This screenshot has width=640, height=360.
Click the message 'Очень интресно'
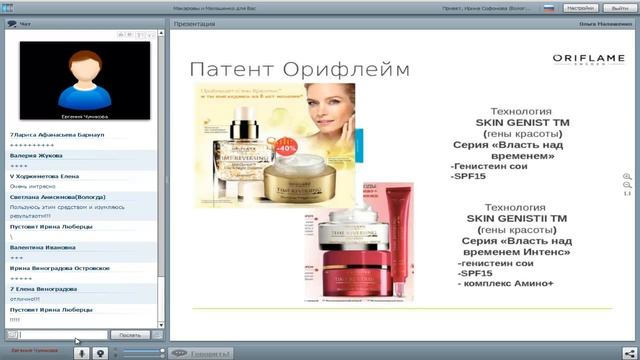pos(32,186)
